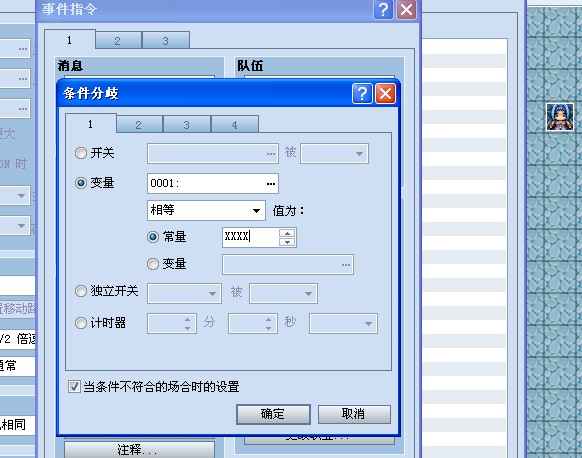Increase the constant value with up arrow
The image size is (582, 458).
pyautogui.click(x=287, y=233)
